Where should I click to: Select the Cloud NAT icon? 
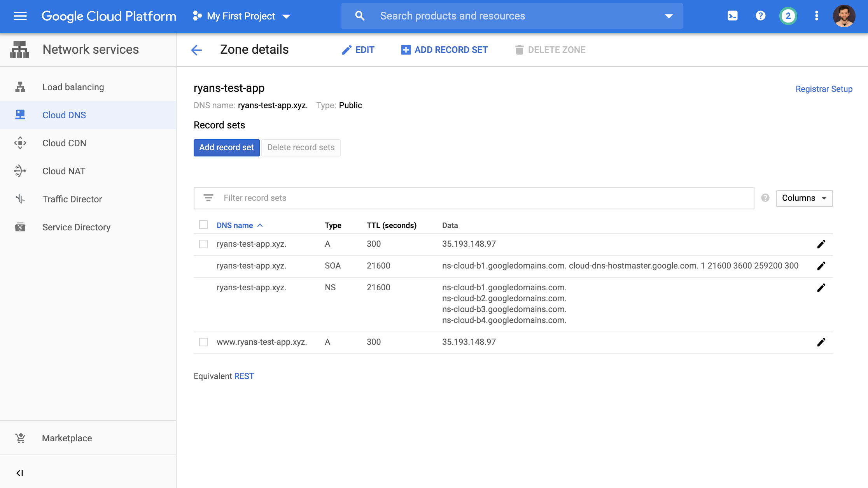coord(20,171)
